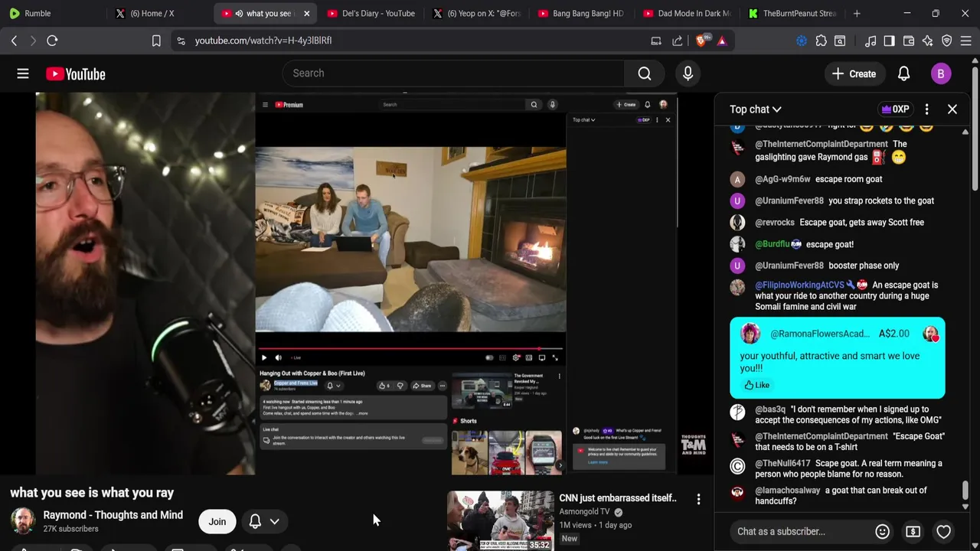Send a heart reaction in chat

pyautogui.click(x=943, y=531)
